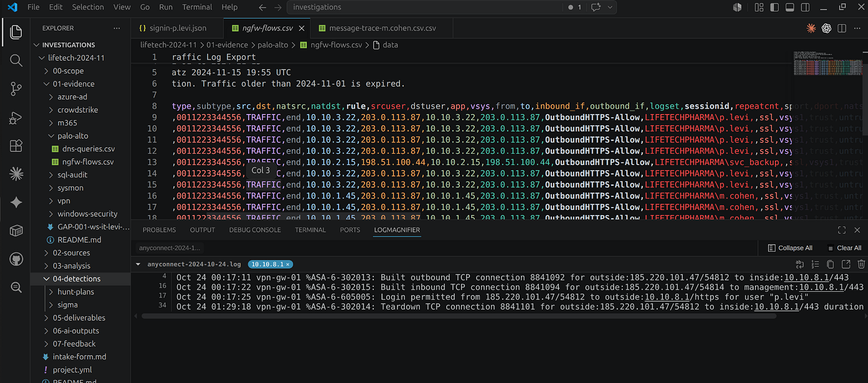Collapse the anyconnect-2024-10-24.log result group
The height and width of the screenshot is (383, 868).
pos(139,264)
